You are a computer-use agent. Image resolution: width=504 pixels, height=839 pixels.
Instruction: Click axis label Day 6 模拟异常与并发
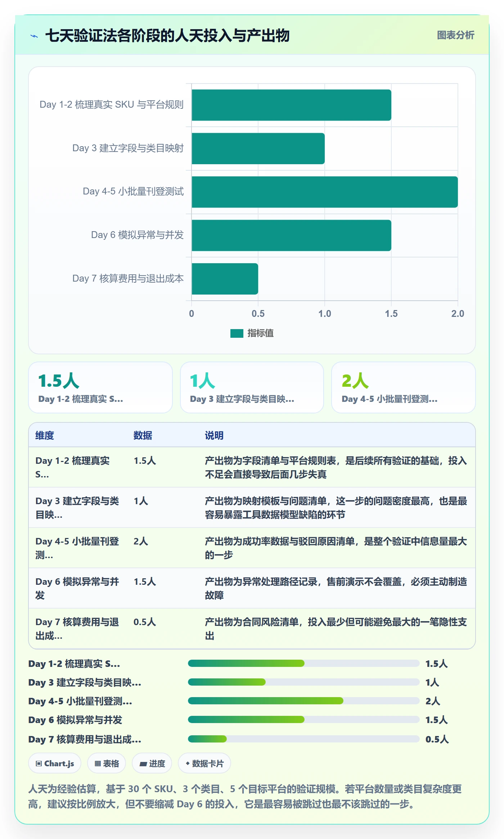pos(138,235)
